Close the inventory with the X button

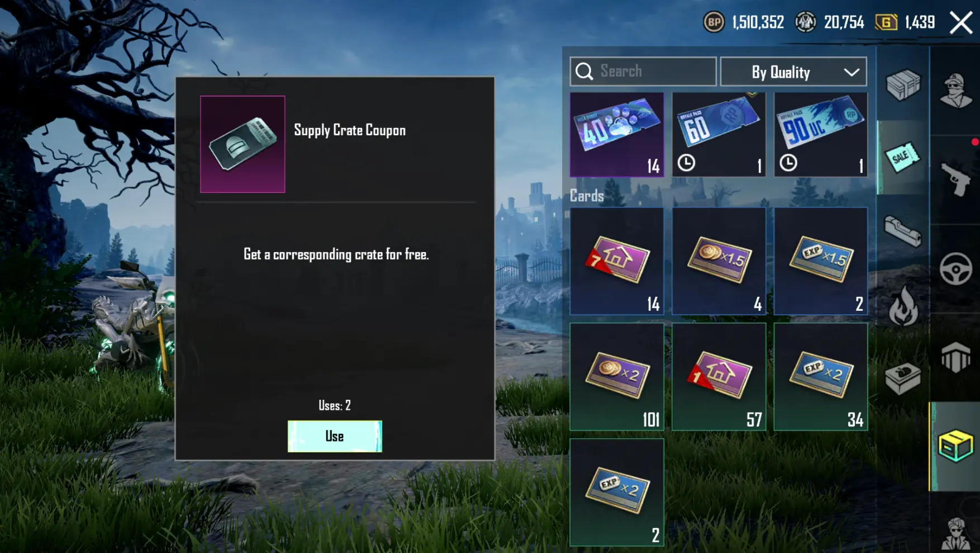click(961, 23)
